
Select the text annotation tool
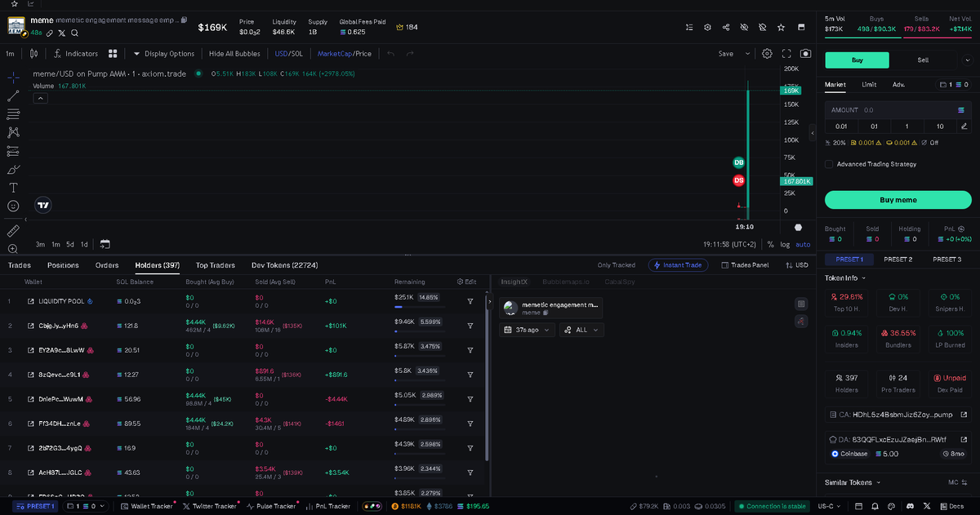tap(13, 188)
